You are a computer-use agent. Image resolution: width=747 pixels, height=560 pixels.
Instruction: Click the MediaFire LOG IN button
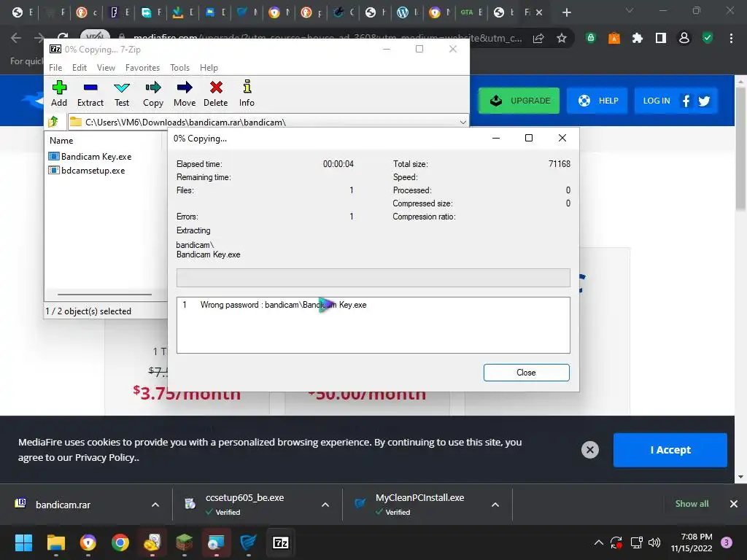657,101
